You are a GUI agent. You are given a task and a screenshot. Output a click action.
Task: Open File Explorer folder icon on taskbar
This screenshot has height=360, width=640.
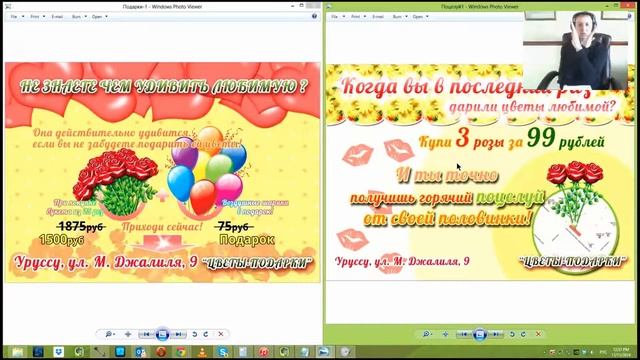(x=18, y=352)
